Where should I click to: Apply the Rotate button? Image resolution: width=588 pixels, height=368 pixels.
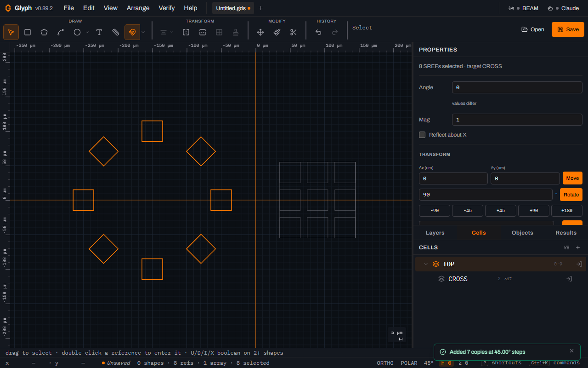click(571, 195)
